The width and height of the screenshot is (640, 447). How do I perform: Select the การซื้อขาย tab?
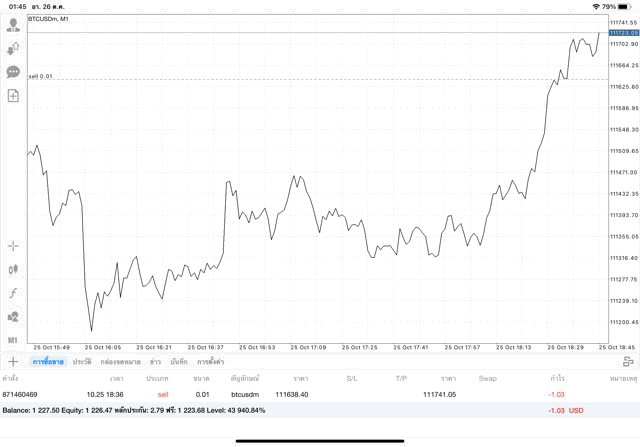click(48, 361)
